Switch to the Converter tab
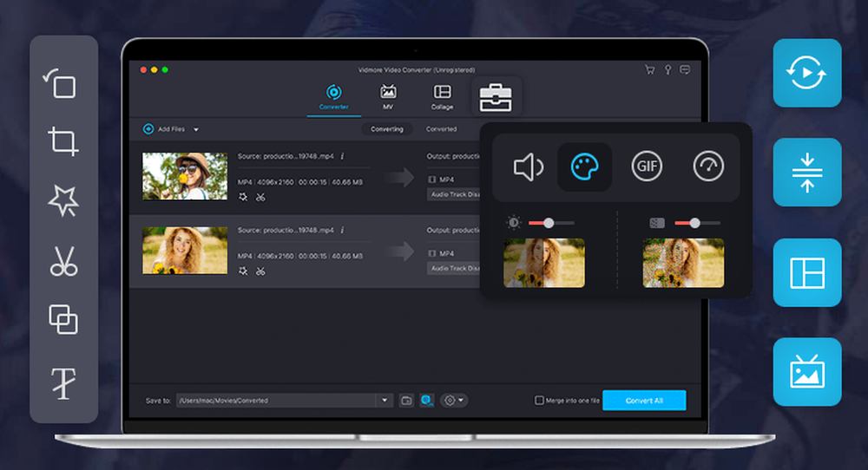Viewport: 868px width, 470px height. pos(334,97)
